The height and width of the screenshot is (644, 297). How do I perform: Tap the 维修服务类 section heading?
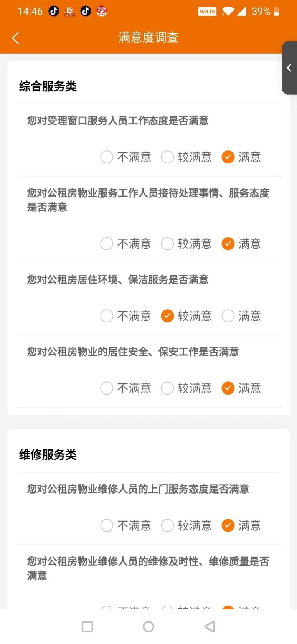(48, 454)
